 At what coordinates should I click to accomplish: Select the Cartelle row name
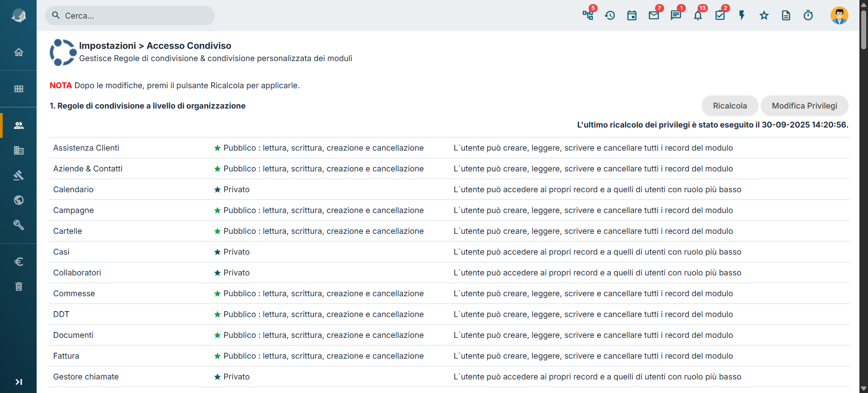68,231
